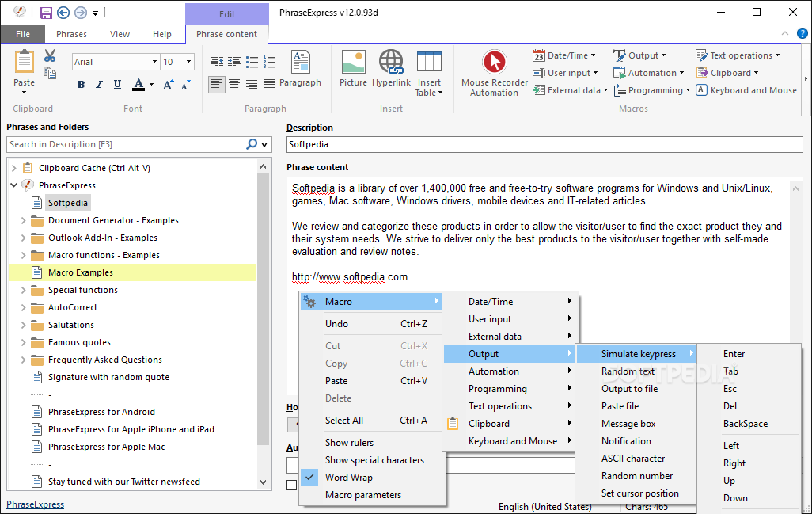
Task: Open the PhraseExpress link at bottom left
Action: (35, 504)
